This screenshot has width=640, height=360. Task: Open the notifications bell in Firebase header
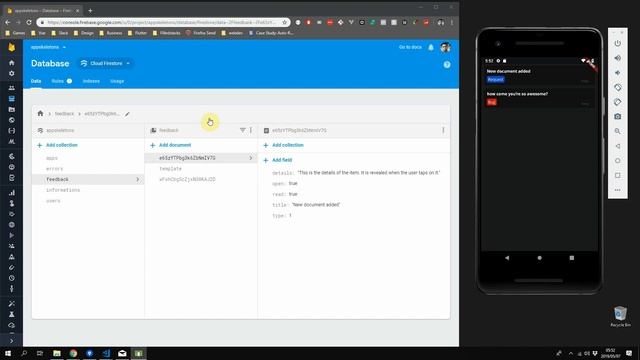(431, 47)
